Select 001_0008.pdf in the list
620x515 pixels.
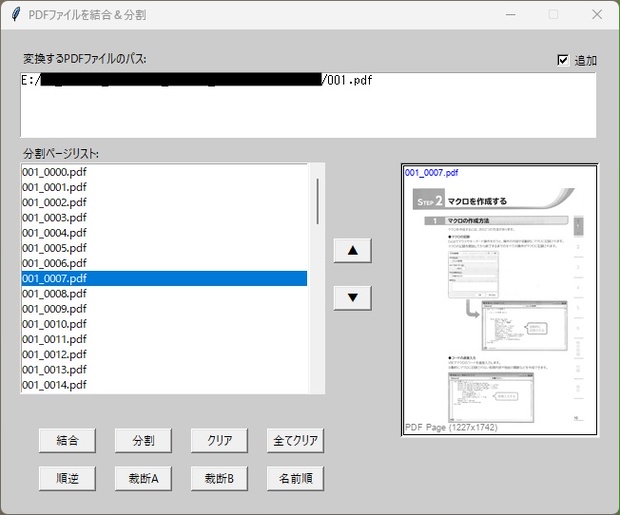[164, 293]
